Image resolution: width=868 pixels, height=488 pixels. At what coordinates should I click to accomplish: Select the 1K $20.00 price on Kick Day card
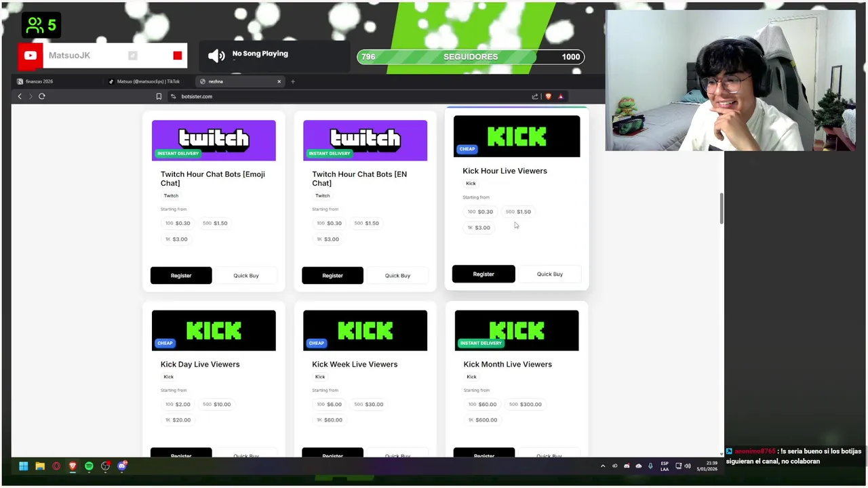(178, 420)
